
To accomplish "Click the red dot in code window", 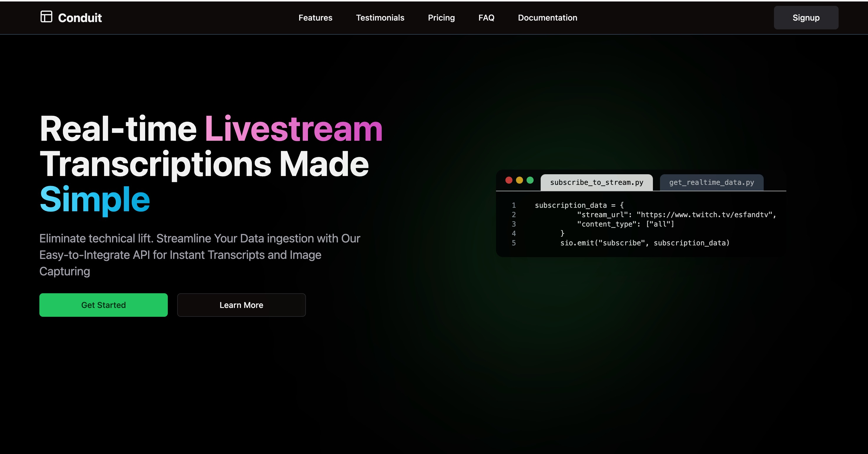I will [x=509, y=180].
